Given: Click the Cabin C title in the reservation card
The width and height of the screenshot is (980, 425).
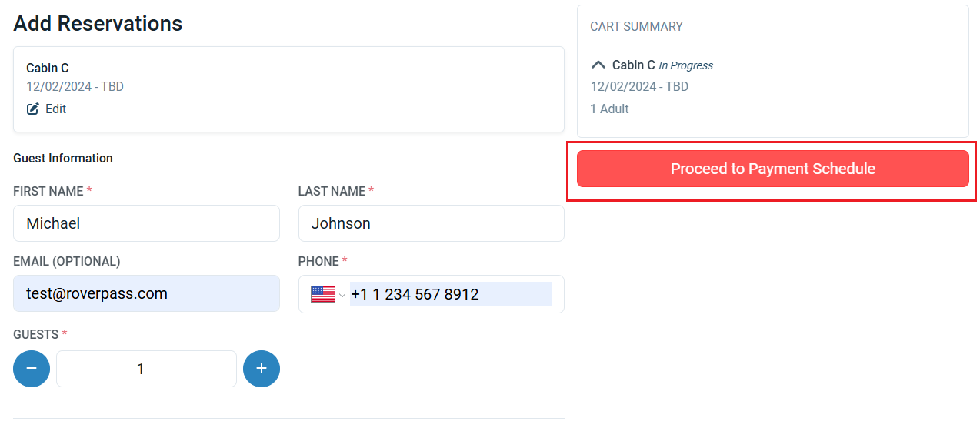Looking at the screenshot, I should pyautogui.click(x=48, y=69).
